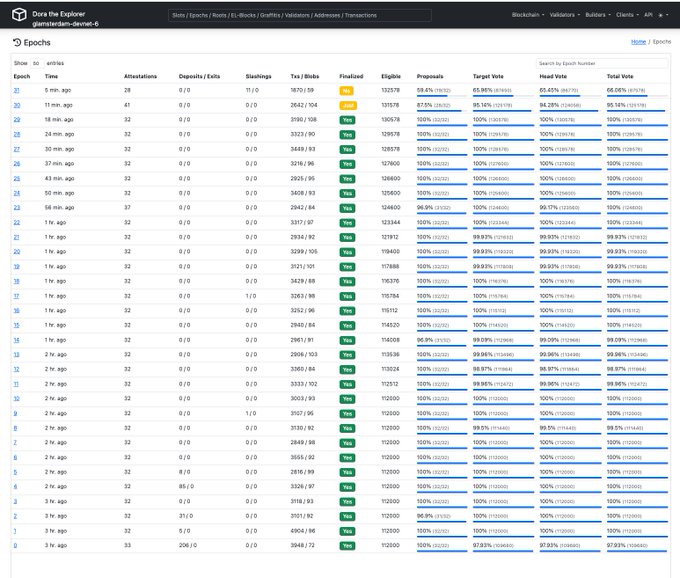Click the Finalized column header
Screen dimensions: 680x578
coord(351,76)
